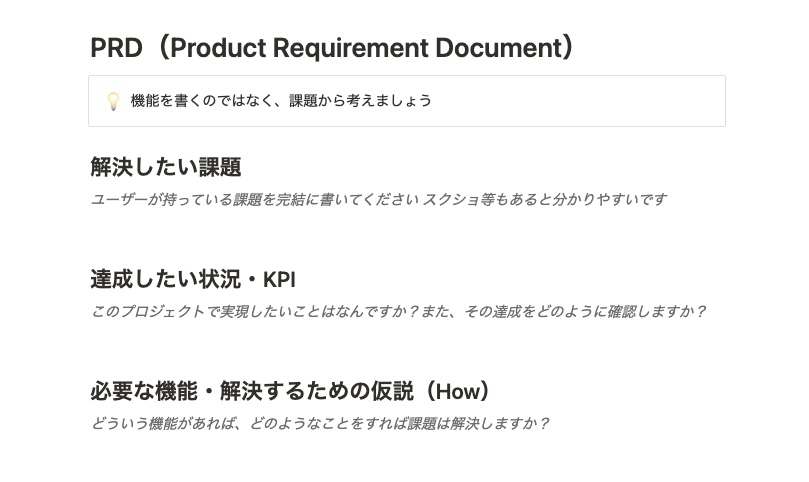Click the heading text 達成したい状況
Viewport: 809px width, 482px height.
(166, 279)
